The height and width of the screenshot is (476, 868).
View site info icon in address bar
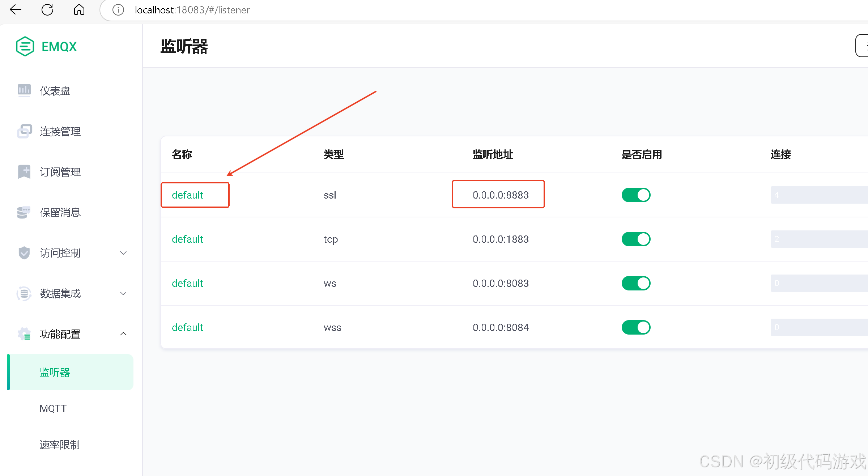point(118,10)
